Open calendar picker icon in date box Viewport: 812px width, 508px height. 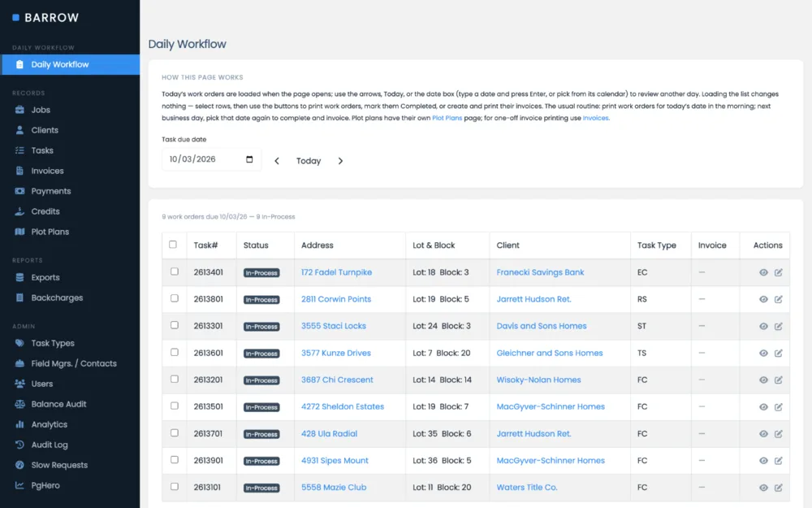coord(249,159)
